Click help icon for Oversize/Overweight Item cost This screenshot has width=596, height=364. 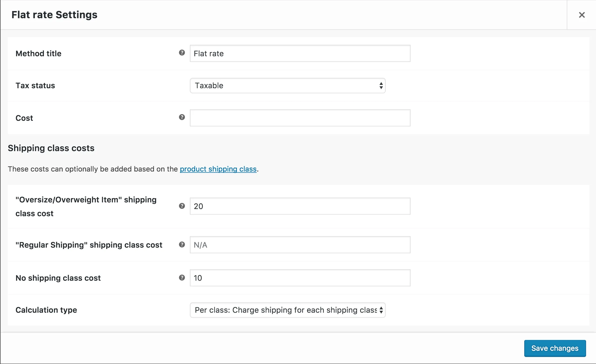click(x=182, y=206)
